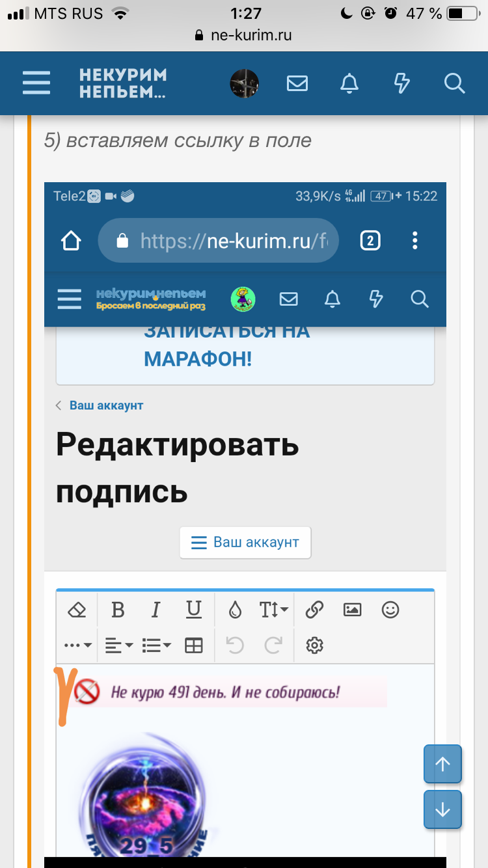Toggle italic formatting
488x868 pixels.
click(156, 610)
